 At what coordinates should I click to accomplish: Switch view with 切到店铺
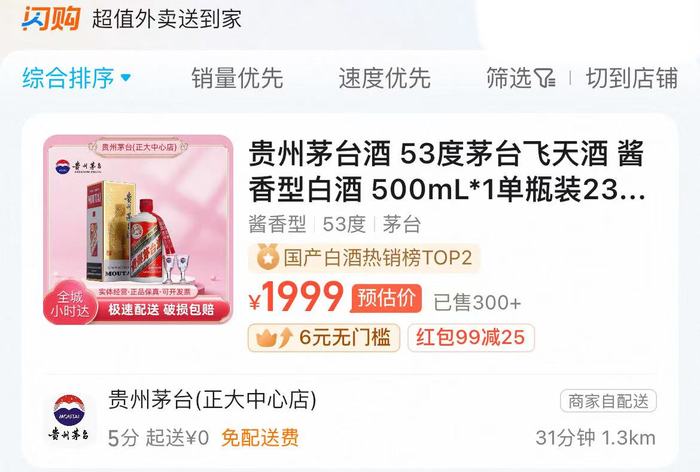[632, 78]
